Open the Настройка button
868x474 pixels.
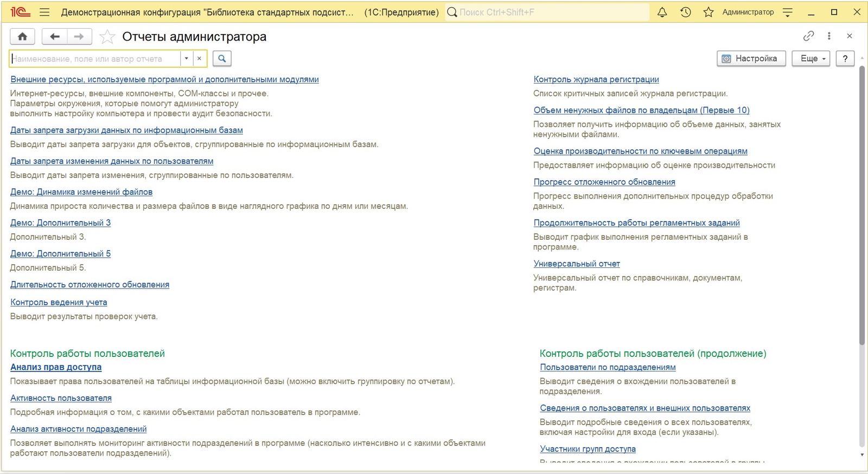tap(751, 59)
